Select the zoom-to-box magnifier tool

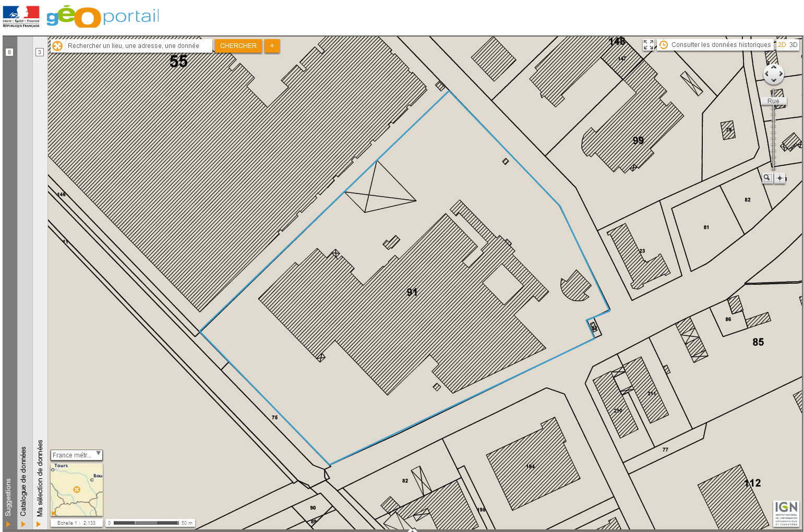(x=767, y=178)
